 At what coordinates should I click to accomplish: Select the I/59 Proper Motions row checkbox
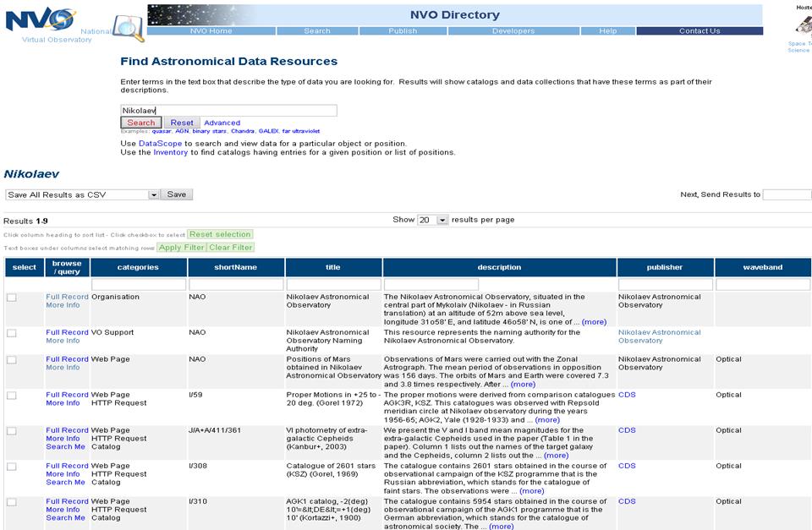(x=11, y=396)
